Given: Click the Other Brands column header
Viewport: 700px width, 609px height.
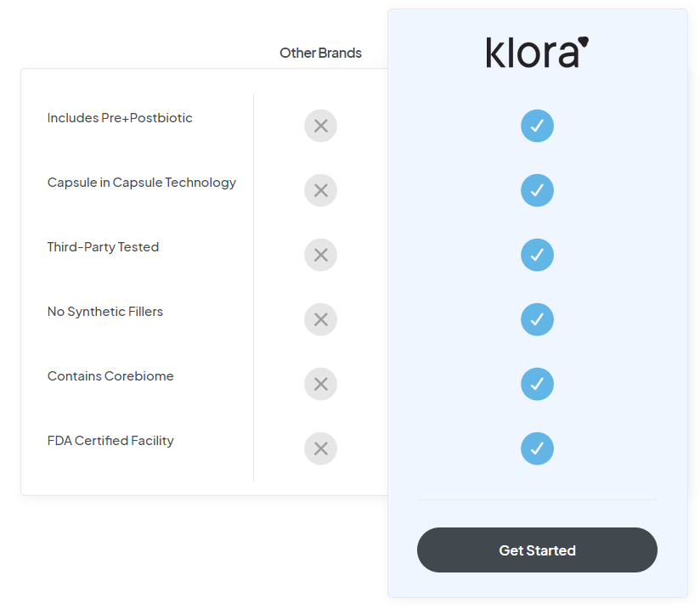Looking at the screenshot, I should [320, 53].
